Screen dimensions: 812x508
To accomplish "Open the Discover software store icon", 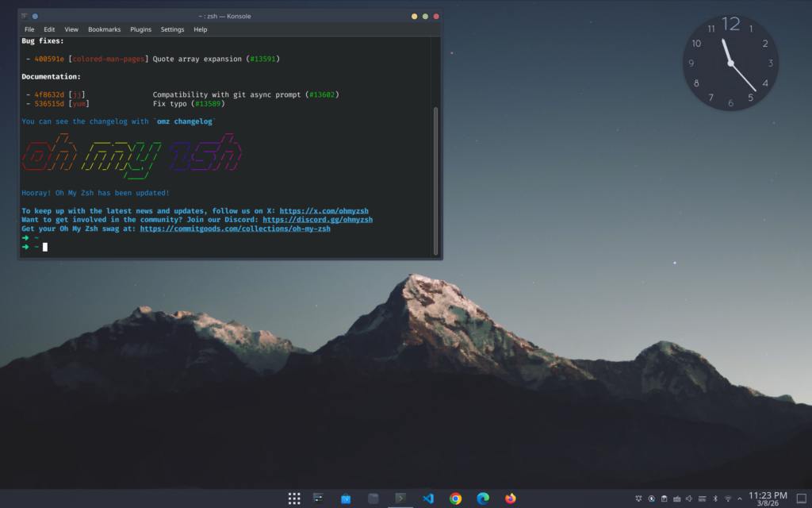I will (346, 498).
